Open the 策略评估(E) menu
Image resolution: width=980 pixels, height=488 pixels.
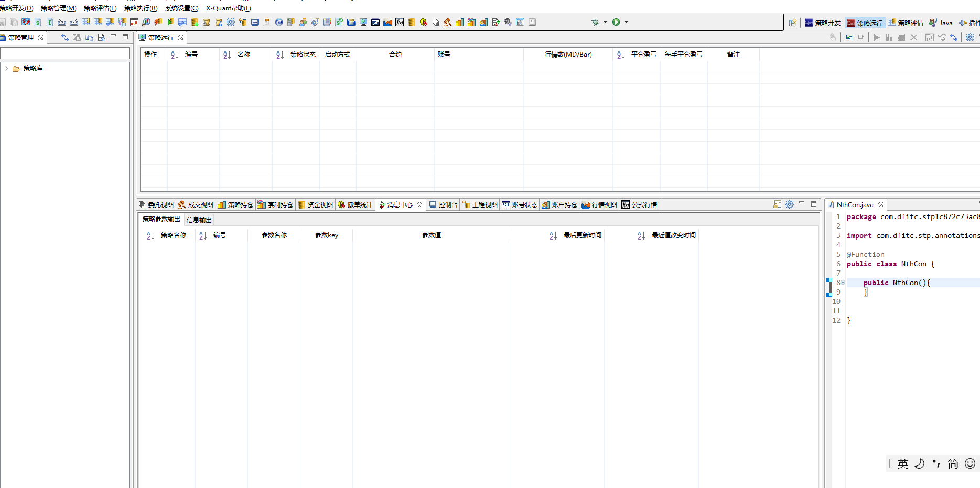(x=100, y=8)
